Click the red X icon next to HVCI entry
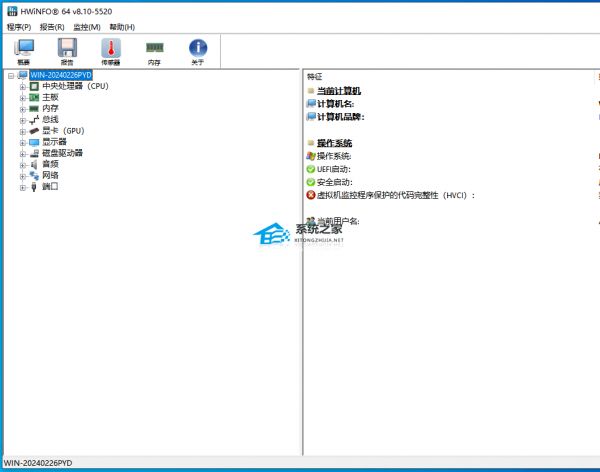 (311, 195)
